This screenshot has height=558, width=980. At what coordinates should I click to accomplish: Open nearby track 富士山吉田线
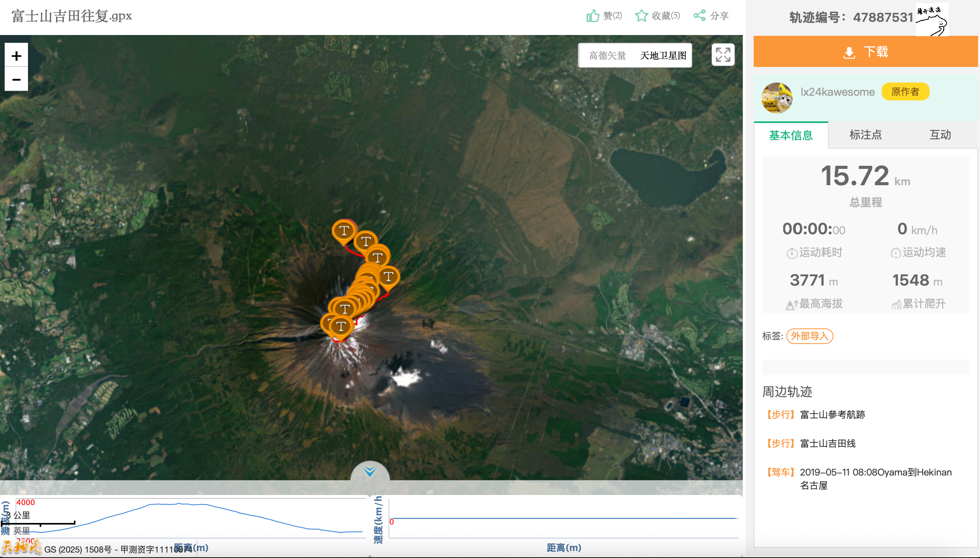(x=828, y=444)
